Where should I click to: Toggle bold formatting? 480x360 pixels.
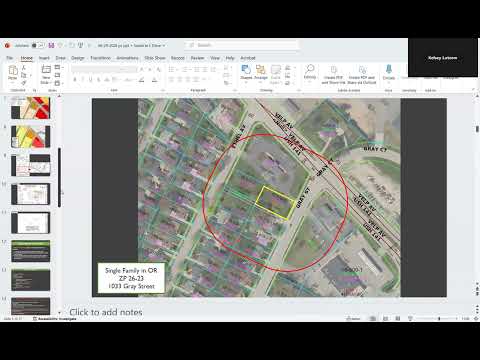(x=75, y=80)
